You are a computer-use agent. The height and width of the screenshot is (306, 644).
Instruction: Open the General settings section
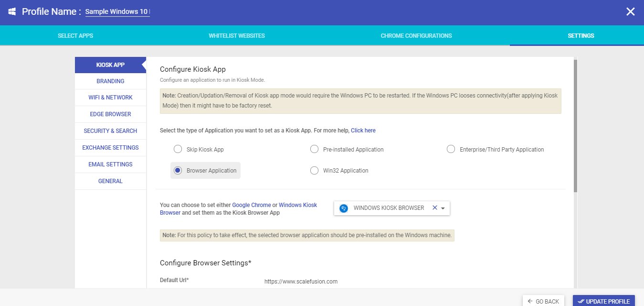pyautogui.click(x=110, y=181)
